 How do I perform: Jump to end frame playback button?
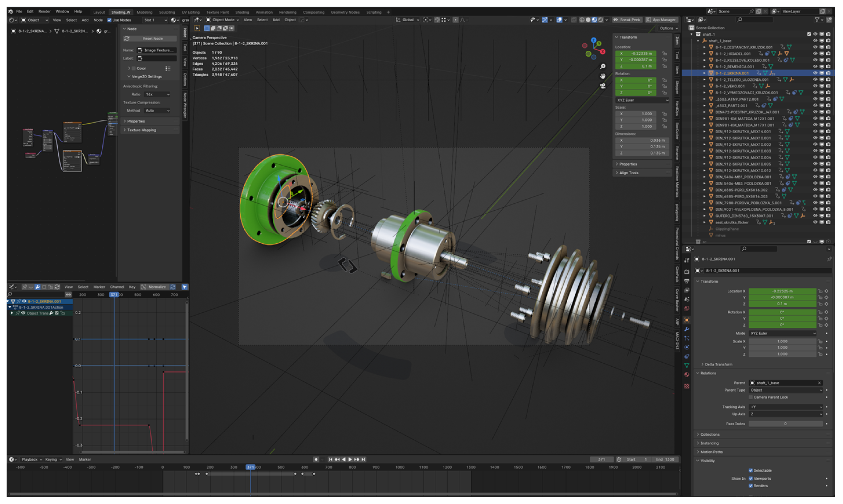[x=363, y=459]
